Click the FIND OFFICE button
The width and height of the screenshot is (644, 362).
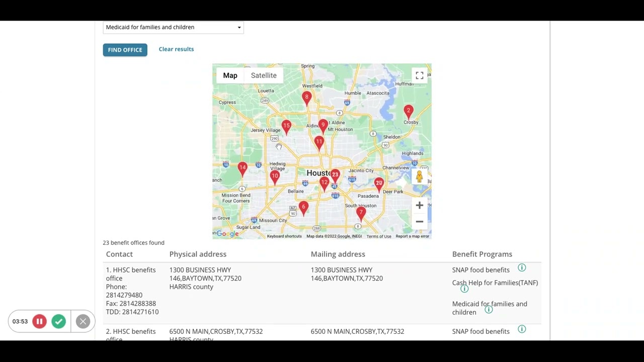pyautogui.click(x=125, y=50)
